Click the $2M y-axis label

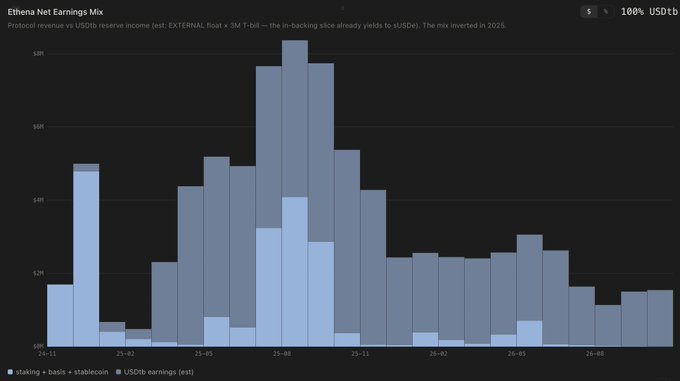[38, 273]
